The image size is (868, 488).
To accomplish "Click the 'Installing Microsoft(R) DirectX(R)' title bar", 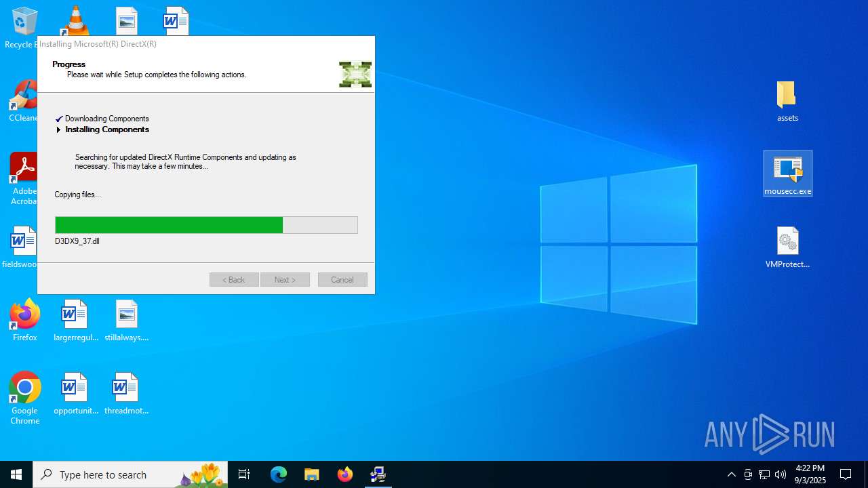I will pyautogui.click(x=206, y=44).
